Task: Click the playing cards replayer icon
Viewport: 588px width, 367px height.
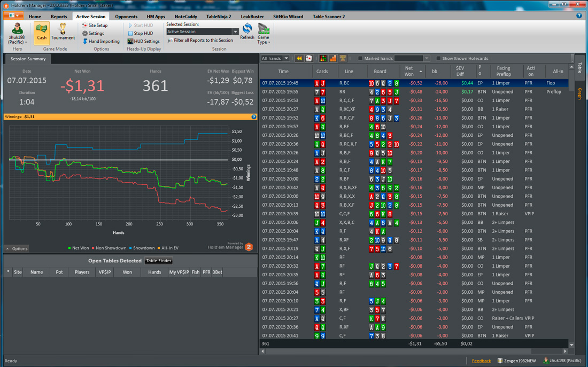Action: 308,58
